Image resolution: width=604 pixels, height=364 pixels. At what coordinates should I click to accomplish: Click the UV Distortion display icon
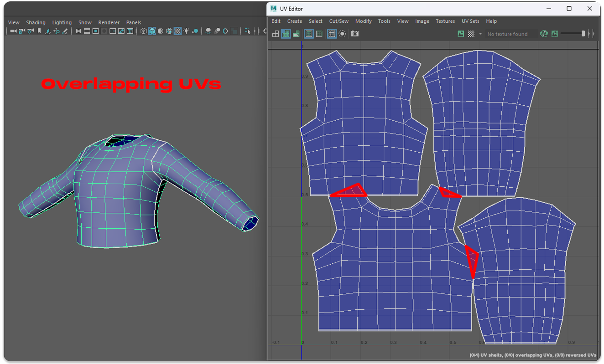(x=297, y=34)
